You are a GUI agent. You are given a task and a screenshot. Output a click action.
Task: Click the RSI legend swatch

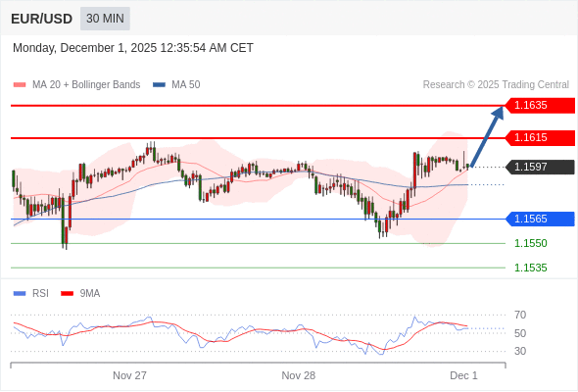coord(20,294)
